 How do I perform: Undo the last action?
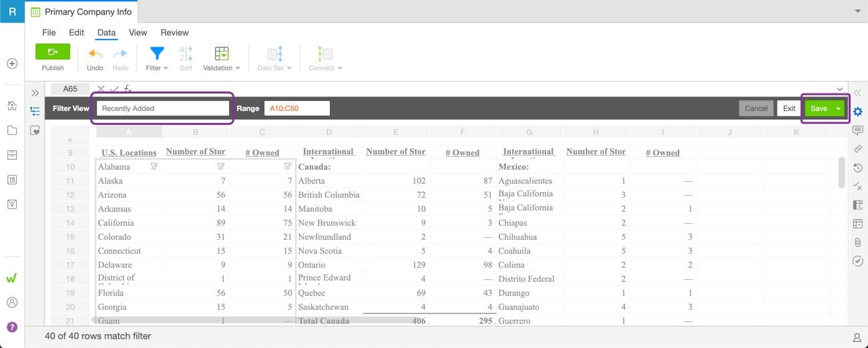pos(95,54)
